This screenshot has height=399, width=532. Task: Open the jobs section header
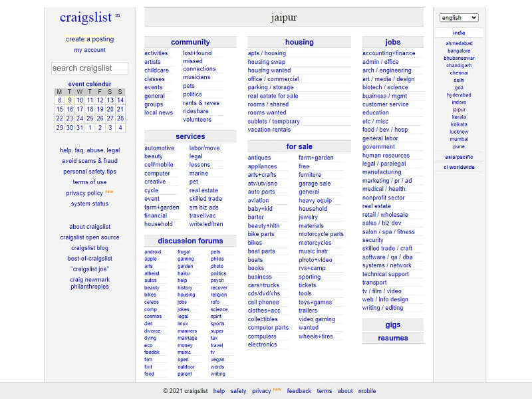392,42
